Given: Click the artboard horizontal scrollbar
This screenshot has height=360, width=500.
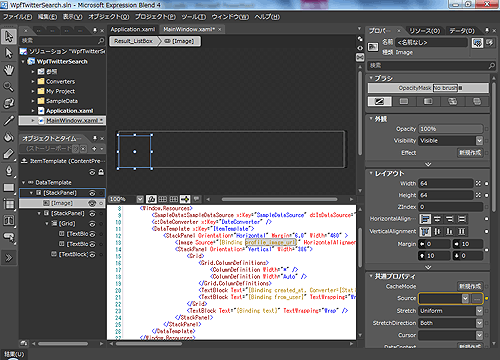Looking at the screenshot, I should click(279, 199).
